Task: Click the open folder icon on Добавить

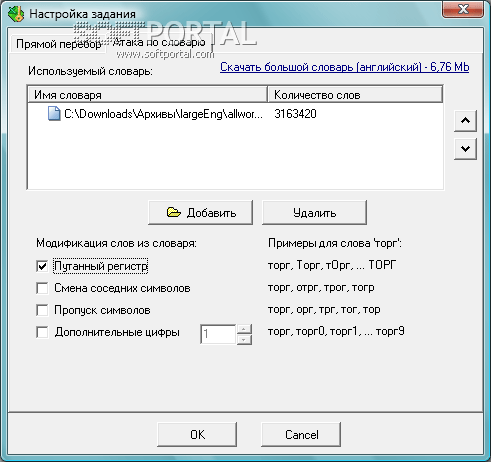Action: (174, 212)
